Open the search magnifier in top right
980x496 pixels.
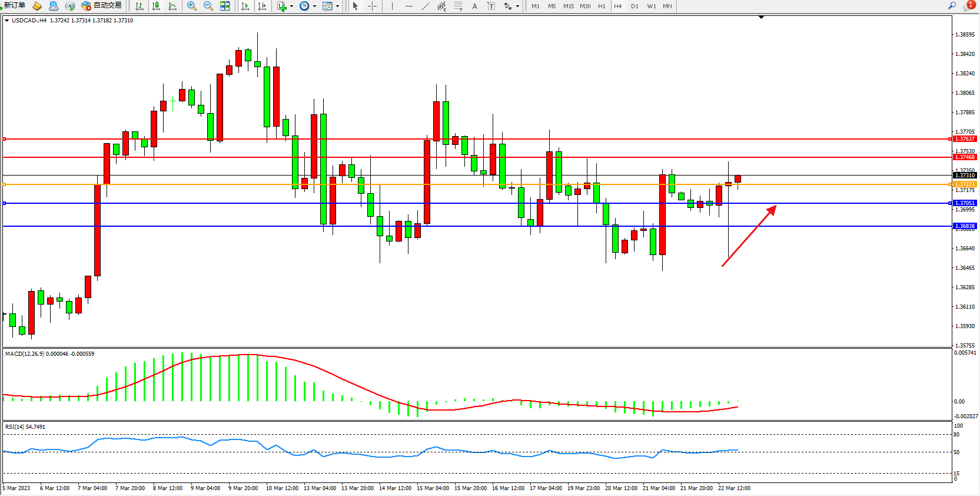pyautogui.click(x=952, y=5)
